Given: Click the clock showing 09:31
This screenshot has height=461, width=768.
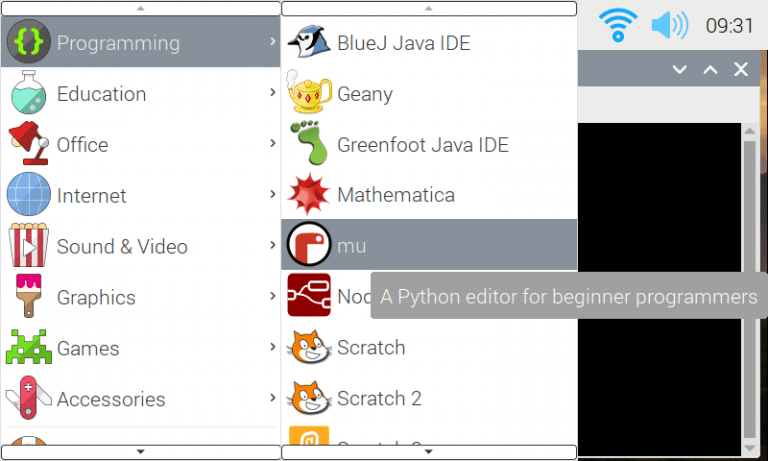Looking at the screenshot, I should click(729, 25).
